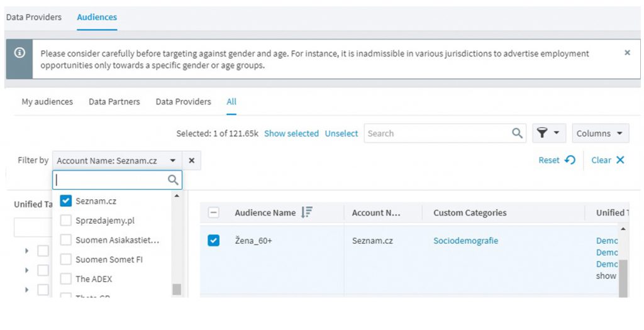Click the show more text in Unified column

606,276
